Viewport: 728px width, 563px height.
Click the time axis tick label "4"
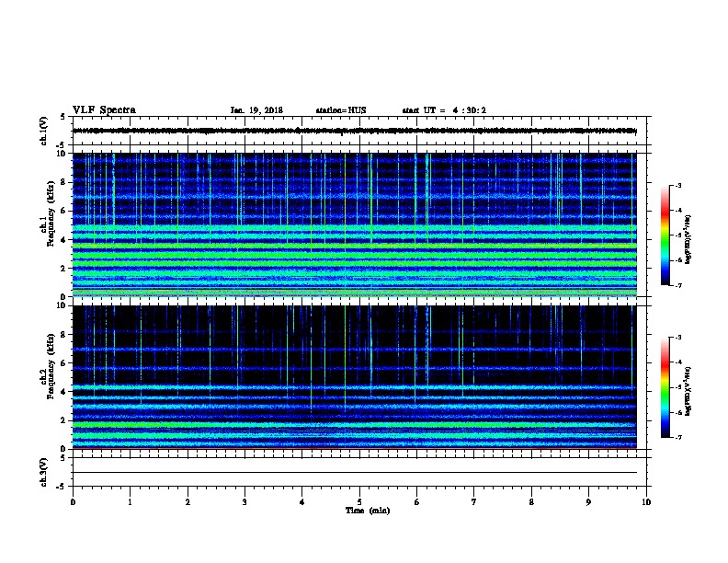[x=302, y=502]
